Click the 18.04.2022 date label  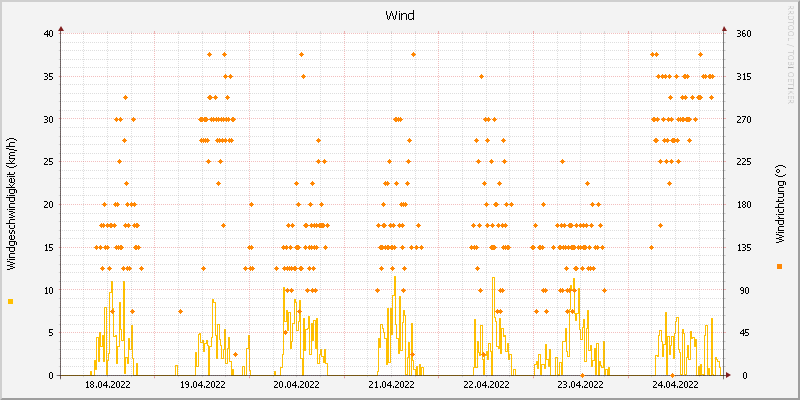click(x=108, y=385)
